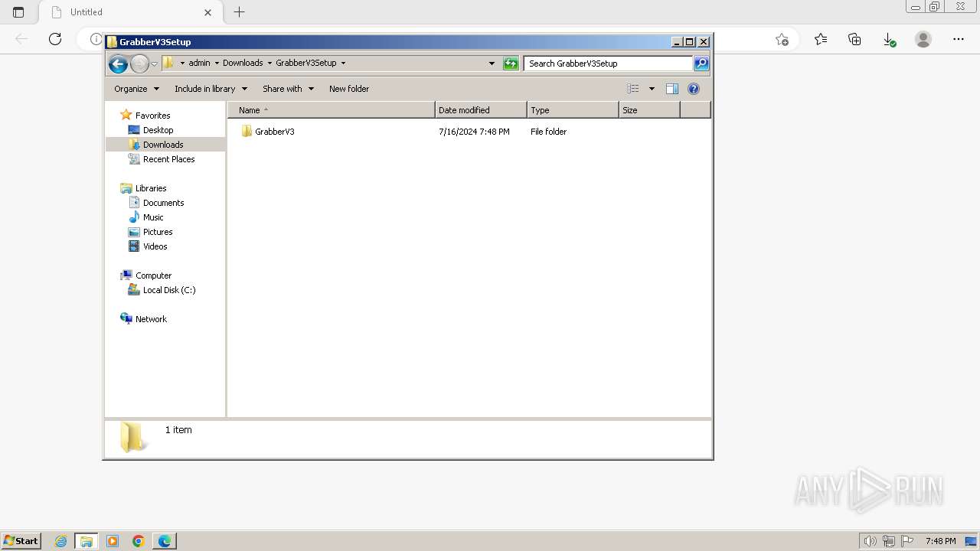The height and width of the screenshot is (551, 980).
Task: Expand the arrow after admin breadcrumb
Action: (217, 63)
